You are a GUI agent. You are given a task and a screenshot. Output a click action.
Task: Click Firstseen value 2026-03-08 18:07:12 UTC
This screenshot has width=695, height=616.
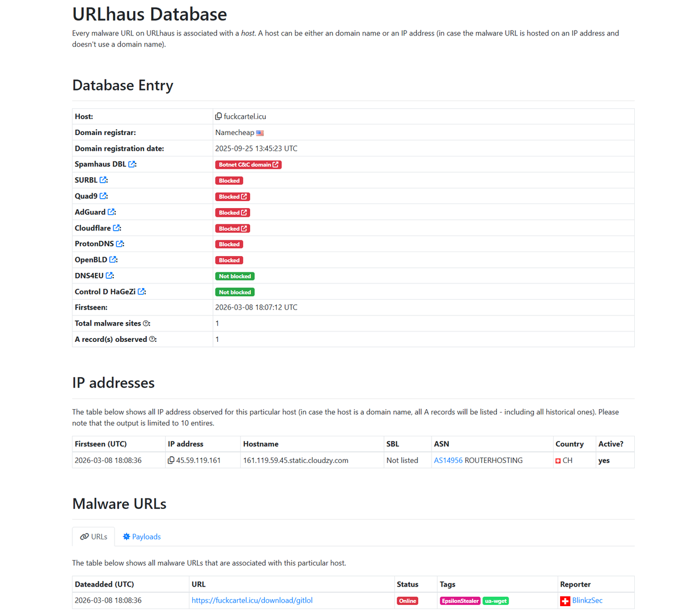click(x=257, y=308)
